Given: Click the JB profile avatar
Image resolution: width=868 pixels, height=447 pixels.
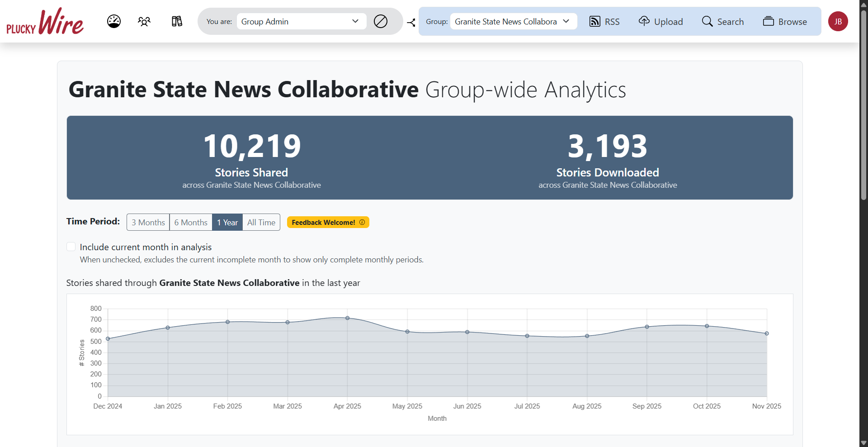Looking at the screenshot, I should (x=838, y=21).
